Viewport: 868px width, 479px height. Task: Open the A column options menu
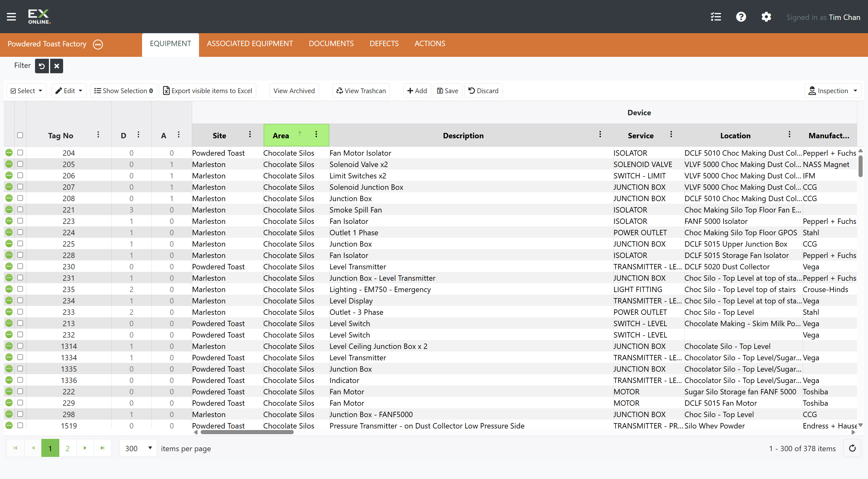179,135
